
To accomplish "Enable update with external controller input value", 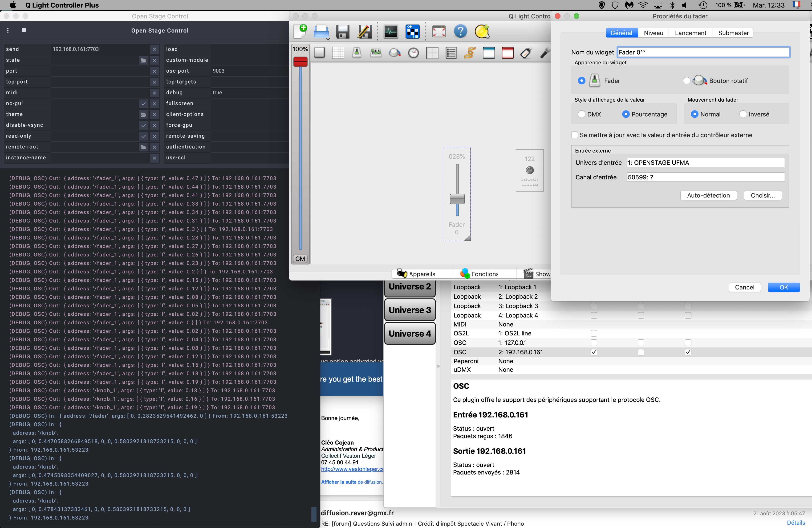I will (575, 135).
